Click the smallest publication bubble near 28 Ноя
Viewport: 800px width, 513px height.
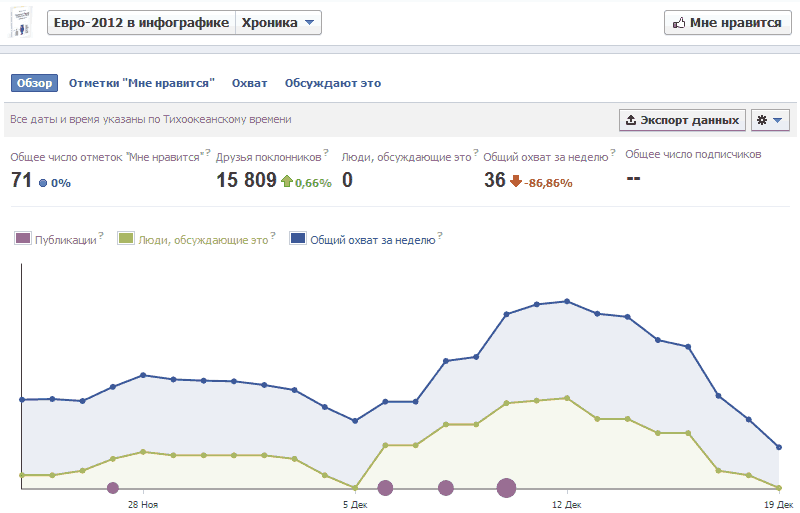point(113,488)
